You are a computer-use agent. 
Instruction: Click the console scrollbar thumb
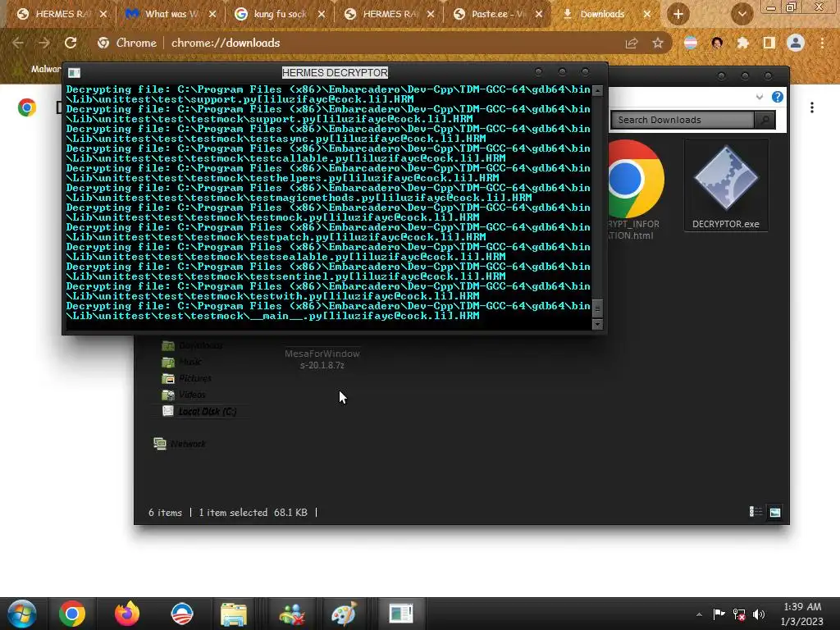[597, 308]
